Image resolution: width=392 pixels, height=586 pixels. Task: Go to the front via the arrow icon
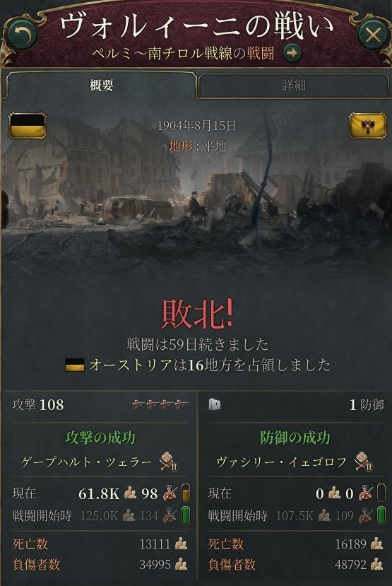point(292,53)
